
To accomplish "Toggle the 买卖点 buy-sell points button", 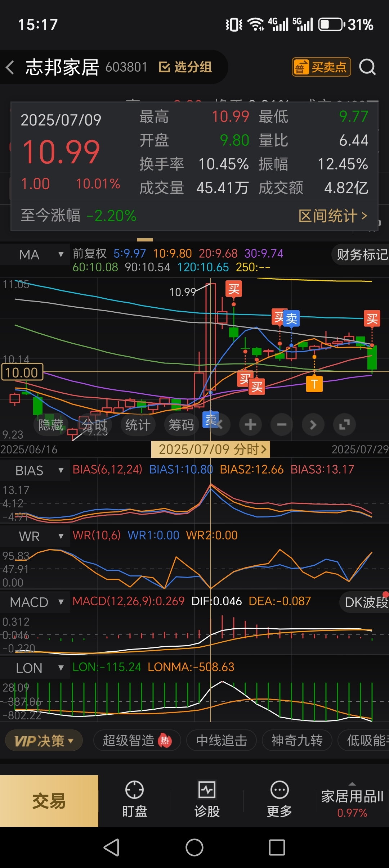I will click(321, 67).
